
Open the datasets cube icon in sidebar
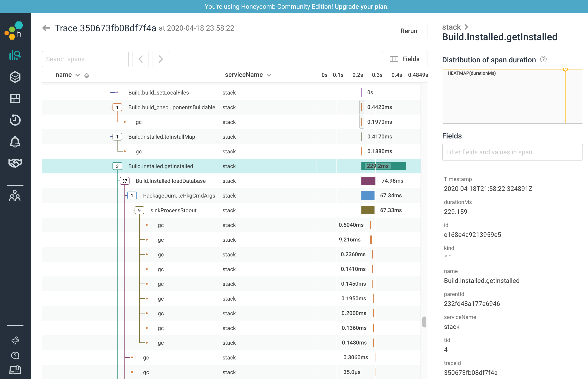[15, 77]
